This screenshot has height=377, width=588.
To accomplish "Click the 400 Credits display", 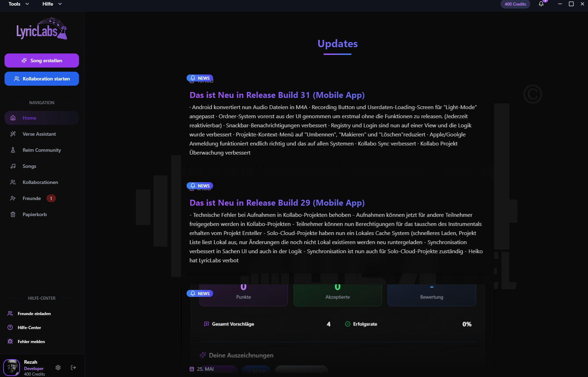I will tap(515, 4).
